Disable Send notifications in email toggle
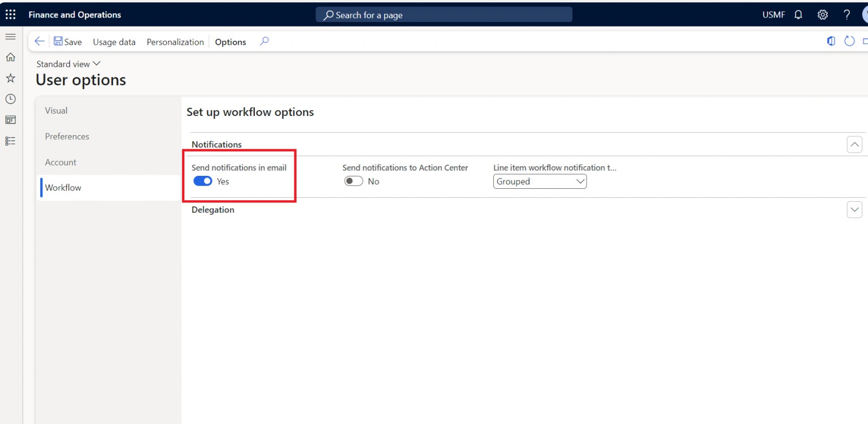This screenshot has width=868, height=424. point(202,181)
